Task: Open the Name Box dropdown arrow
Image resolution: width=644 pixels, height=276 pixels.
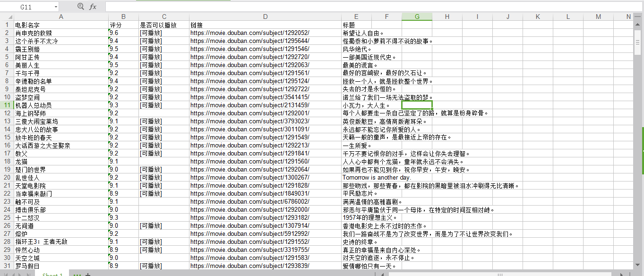Action: point(56,7)
